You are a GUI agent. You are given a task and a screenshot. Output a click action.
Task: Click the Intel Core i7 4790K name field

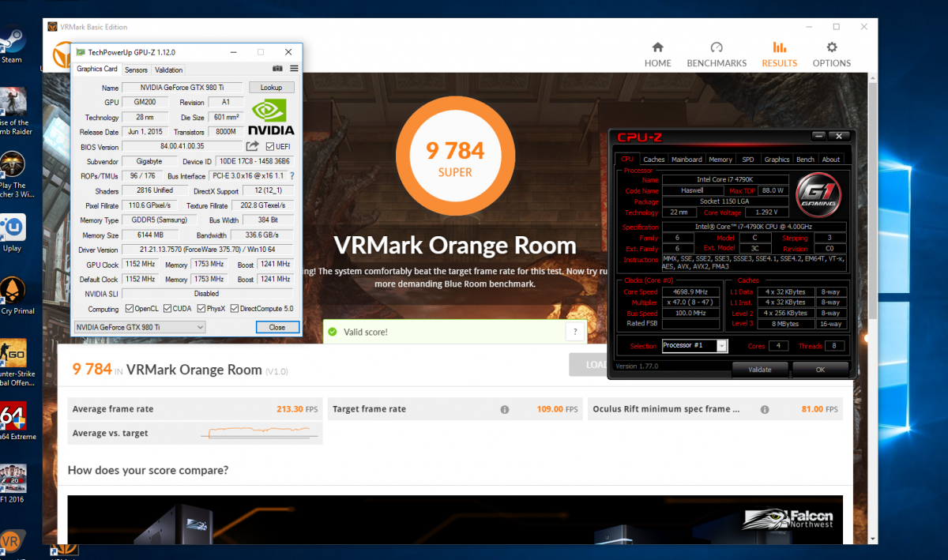click(x=724, y=180)
